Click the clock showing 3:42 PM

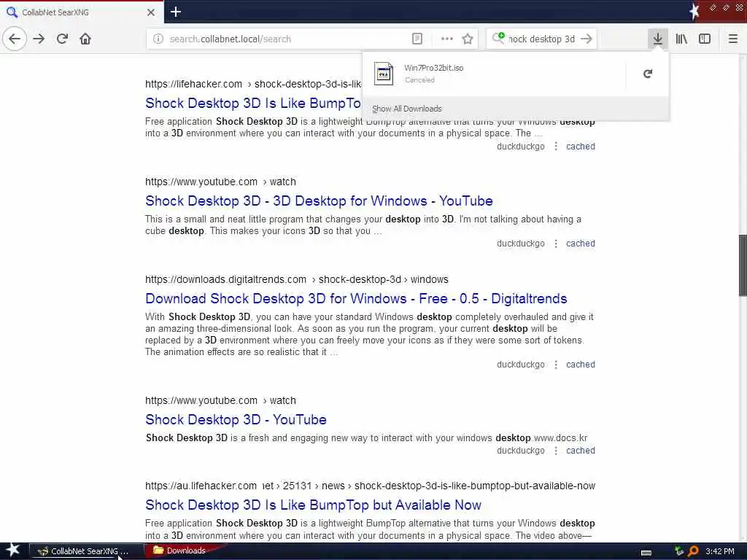tap(720, 551)
